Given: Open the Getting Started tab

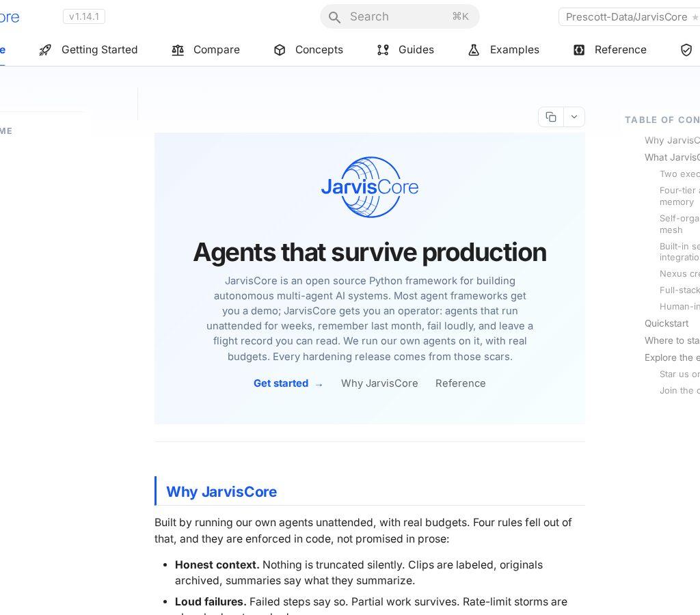Looking at the screenshot, I should (88, 50).
